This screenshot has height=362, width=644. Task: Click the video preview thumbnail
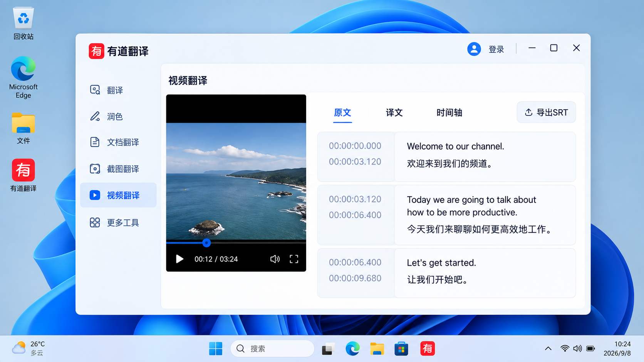(x=236, y=181)
